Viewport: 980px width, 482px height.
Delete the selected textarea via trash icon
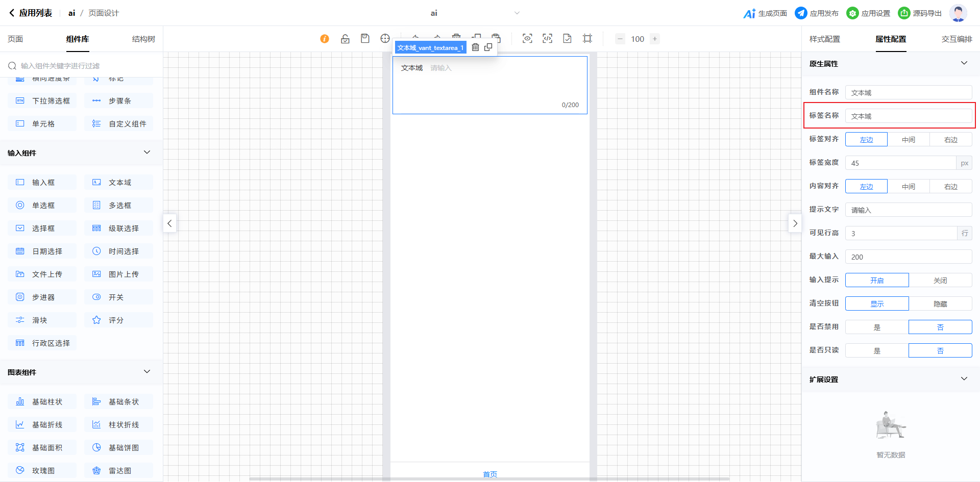[x=475, y=47]
